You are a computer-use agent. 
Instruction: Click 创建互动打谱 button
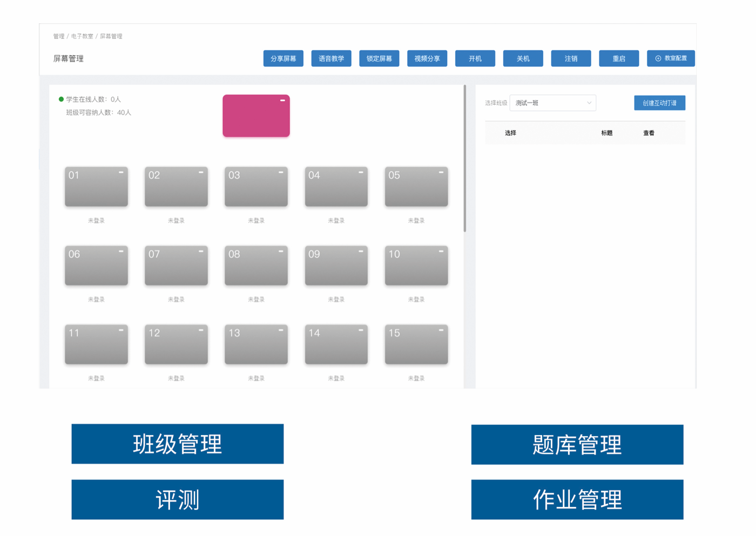pyautogui.click(x=659, y=103)
